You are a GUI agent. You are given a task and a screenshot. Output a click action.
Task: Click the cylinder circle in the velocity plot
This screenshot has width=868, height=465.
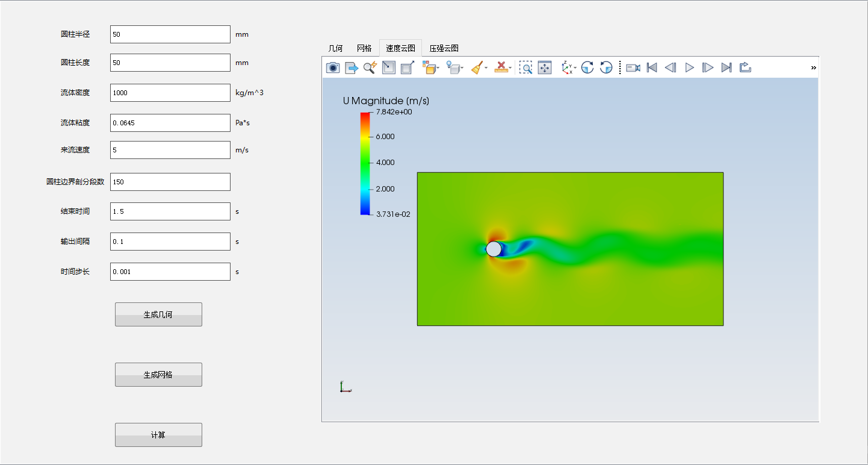(x=494, y=249)
